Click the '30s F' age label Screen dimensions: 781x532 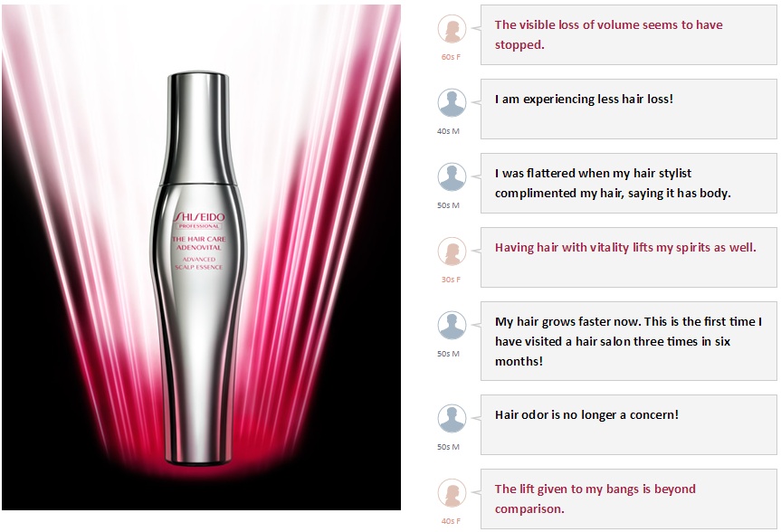click(x=451, y=280)
